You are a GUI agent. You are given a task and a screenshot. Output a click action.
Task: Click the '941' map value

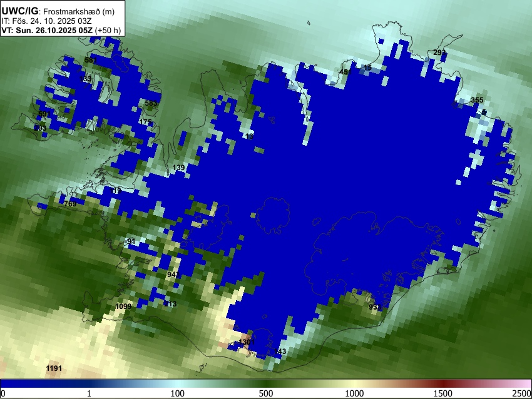(173, 275)
